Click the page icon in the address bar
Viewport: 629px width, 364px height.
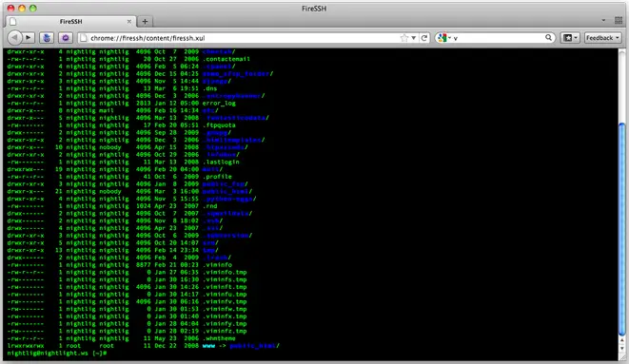84,38
